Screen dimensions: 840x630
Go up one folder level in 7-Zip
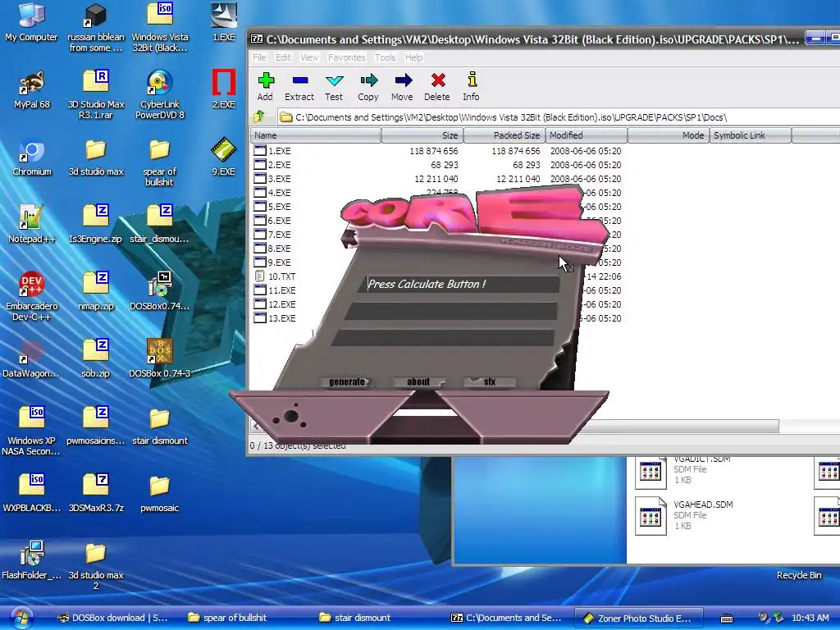[x=260, y=116]
